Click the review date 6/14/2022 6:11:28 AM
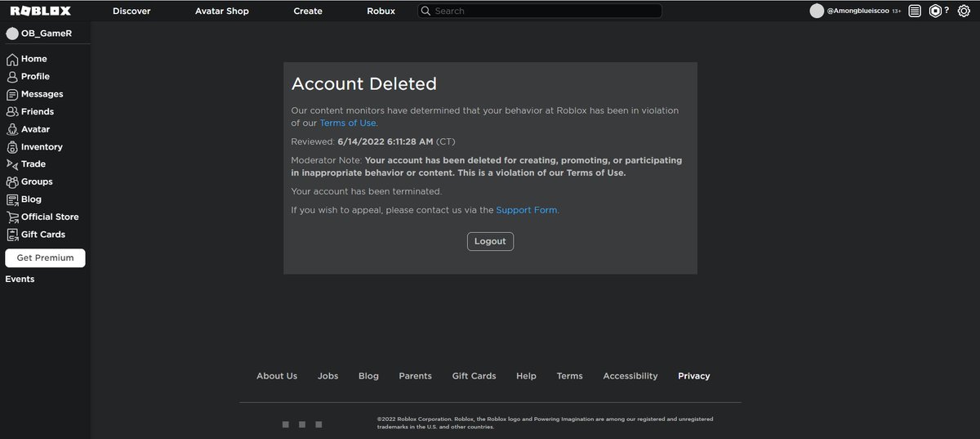Image resolution: width=980 pixels, height=439 pixels. 385,141
